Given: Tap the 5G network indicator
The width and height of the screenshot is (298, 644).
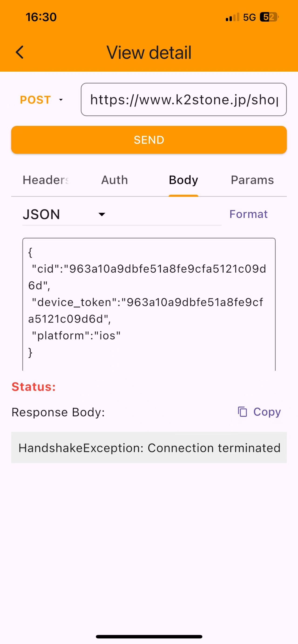Looking at the screenshot, I should coord(249,17).
